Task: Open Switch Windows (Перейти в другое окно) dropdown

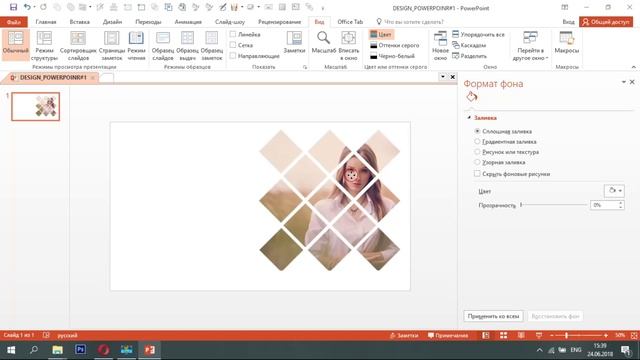Action: click(530, 46)
